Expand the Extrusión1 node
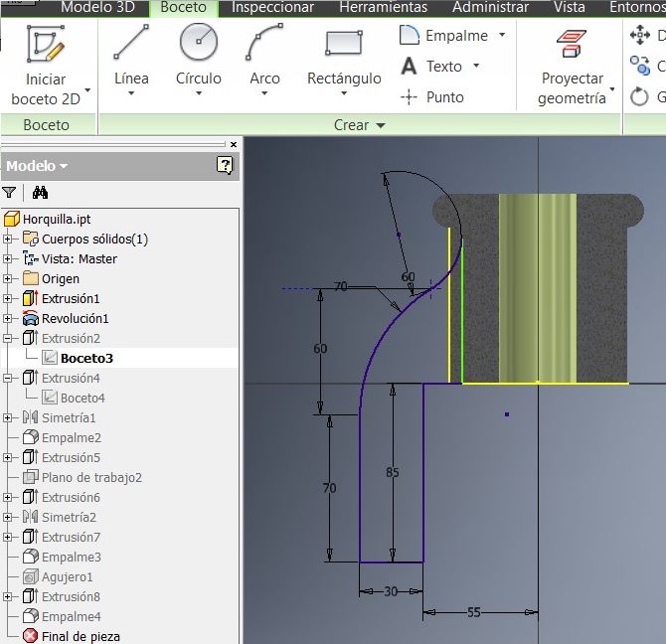This screenshot has width=666, height=644. (7, 298)
